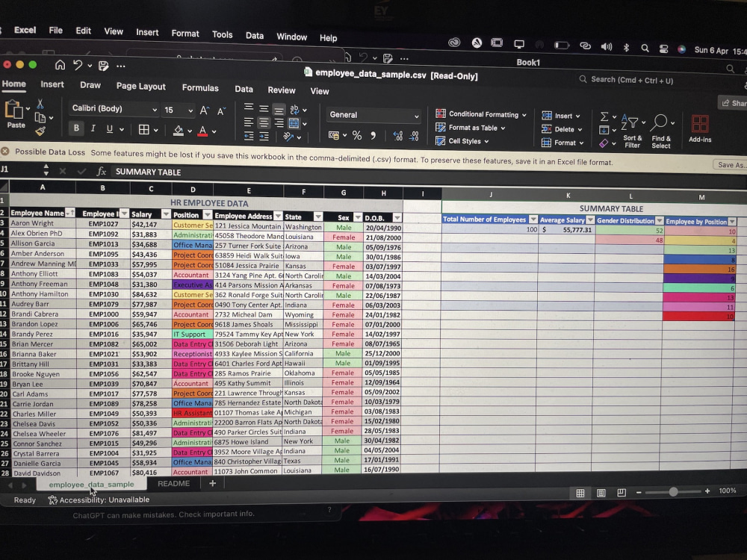Click Save As in the data loss bar
Image resolution: width=747 pixels, height=560 pixels.
click(729, 165)
